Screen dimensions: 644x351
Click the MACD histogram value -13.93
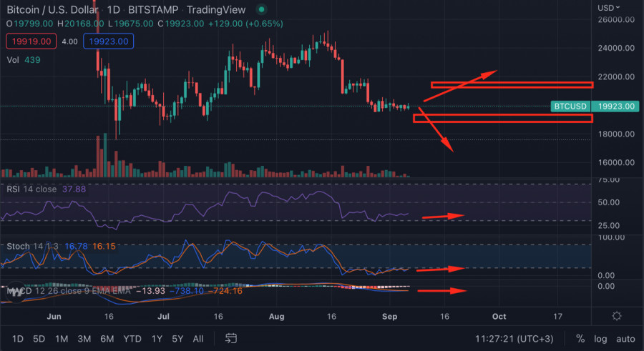click(x=150, y=291)
